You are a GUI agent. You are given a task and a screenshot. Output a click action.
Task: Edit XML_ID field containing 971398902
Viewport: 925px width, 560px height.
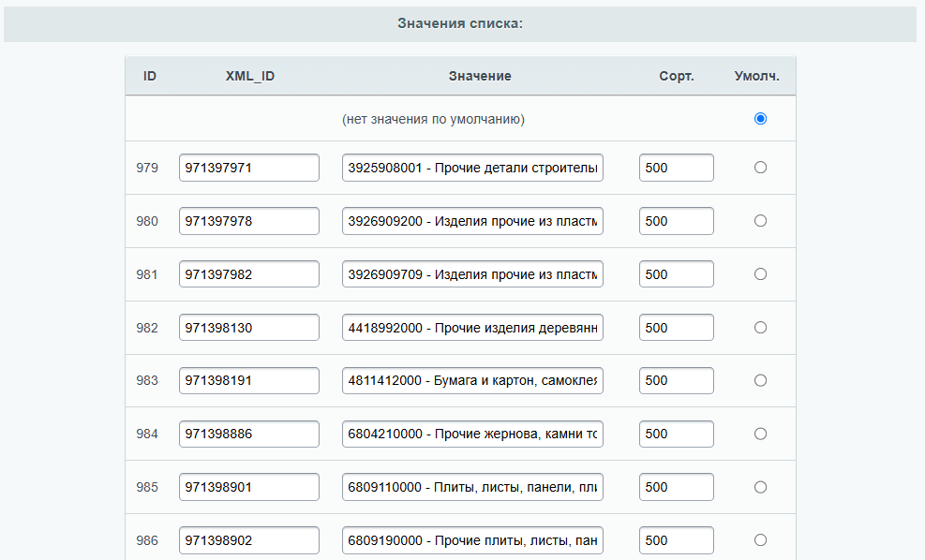tap(249, 540)
